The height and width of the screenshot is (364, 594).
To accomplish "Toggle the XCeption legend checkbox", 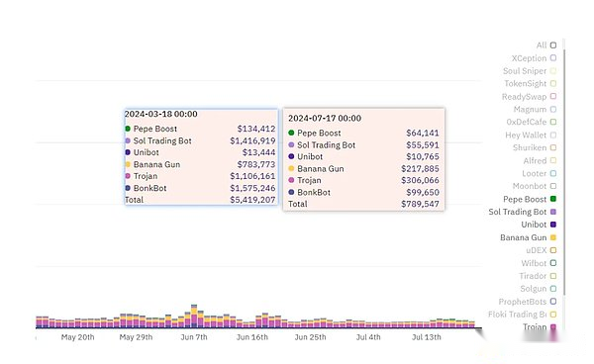I will tap(553, 58).
